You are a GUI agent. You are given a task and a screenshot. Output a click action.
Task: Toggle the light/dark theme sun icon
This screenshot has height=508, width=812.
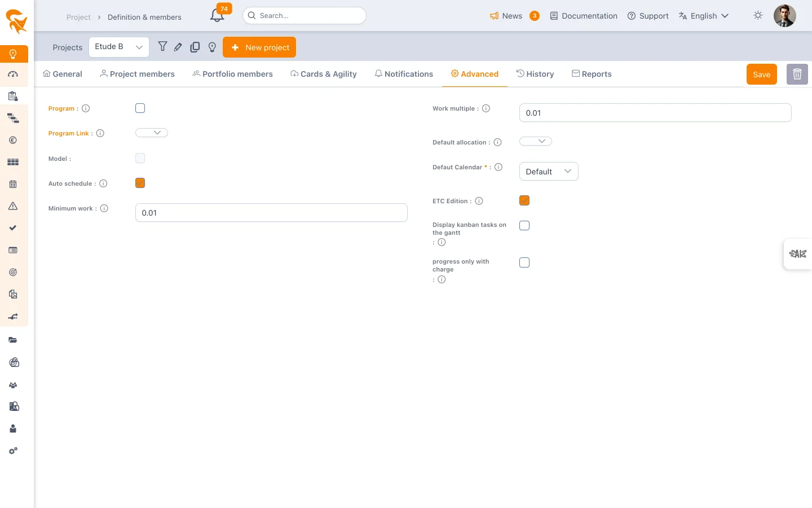758,16
